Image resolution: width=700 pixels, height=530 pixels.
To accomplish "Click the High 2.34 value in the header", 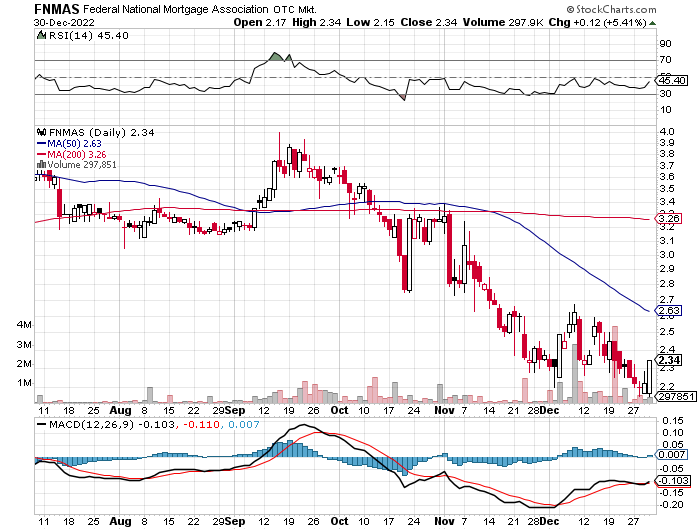I will [317, 22].
